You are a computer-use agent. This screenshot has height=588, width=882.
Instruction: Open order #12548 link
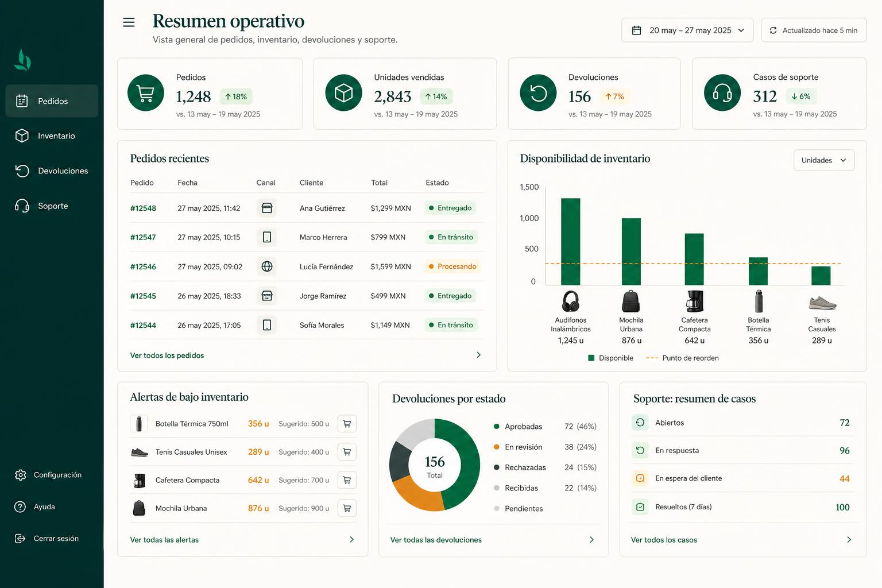[143, 208]
